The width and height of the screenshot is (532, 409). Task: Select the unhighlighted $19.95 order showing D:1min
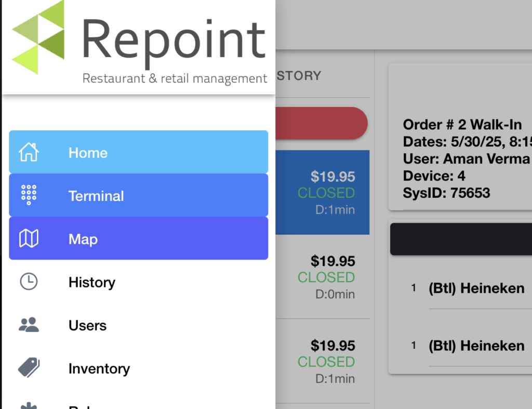pos(322,361)
